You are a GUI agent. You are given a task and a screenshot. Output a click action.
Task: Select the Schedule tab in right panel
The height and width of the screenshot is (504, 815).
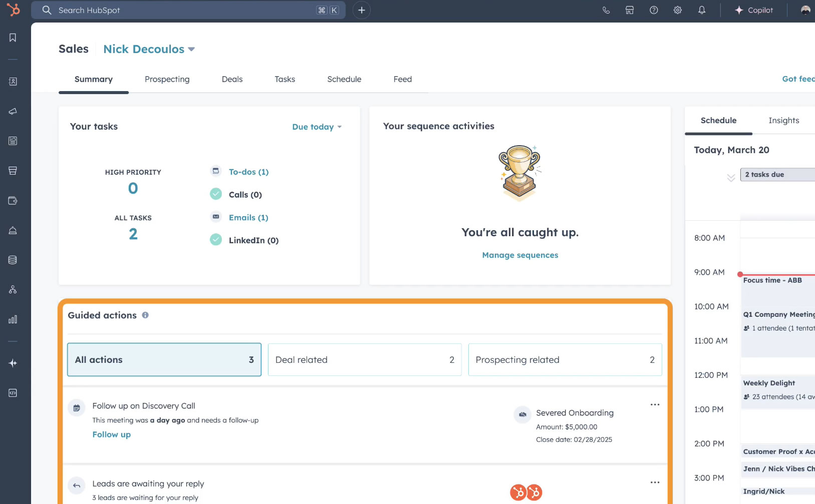[x=718, y=120]
